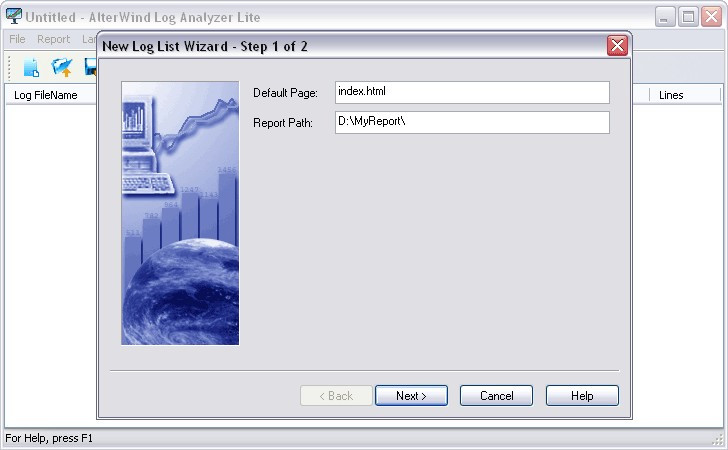The image size is (728, 450).
Task: Open Help from the wizard
Action: point(582,396)
